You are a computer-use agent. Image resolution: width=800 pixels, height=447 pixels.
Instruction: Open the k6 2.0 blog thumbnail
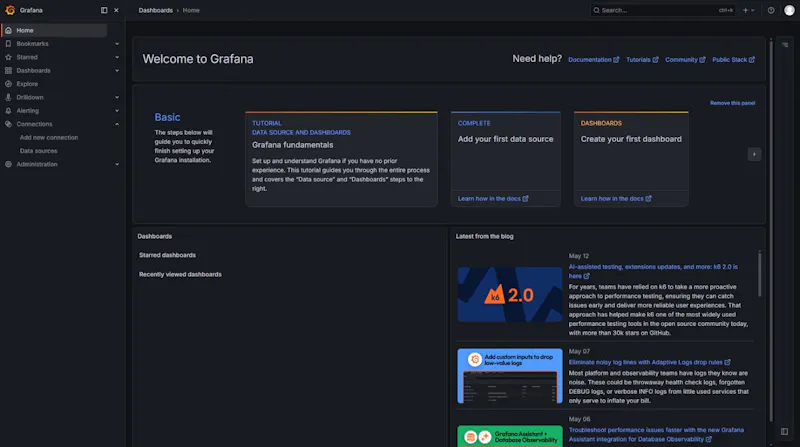pos(510,294)
